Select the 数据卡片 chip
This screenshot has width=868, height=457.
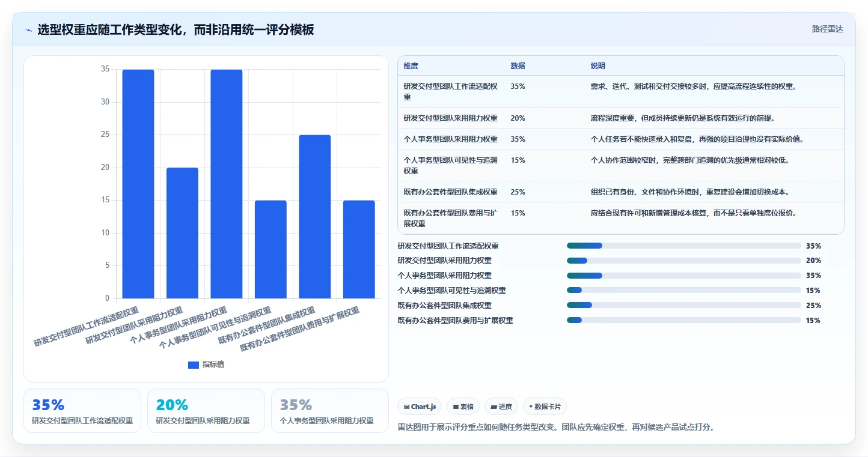click(545, 407)
